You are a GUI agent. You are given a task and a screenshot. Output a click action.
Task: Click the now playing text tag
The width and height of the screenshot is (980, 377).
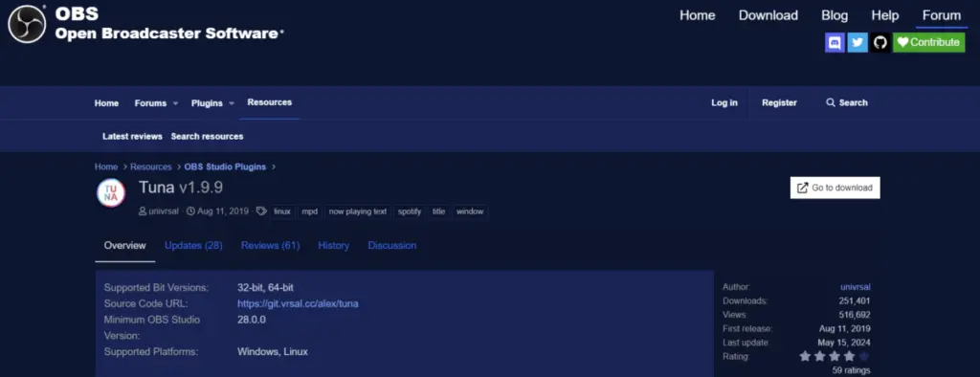tap(358, 211)
